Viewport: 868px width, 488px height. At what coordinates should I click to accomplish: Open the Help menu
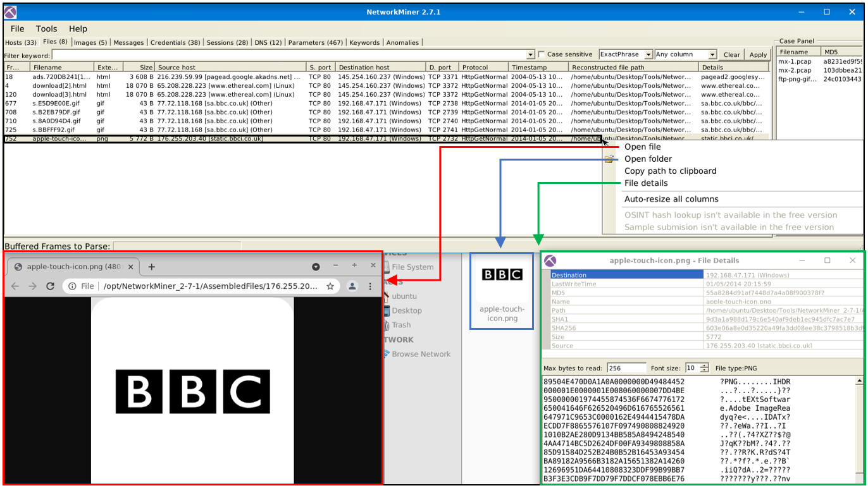coord(78,28)
